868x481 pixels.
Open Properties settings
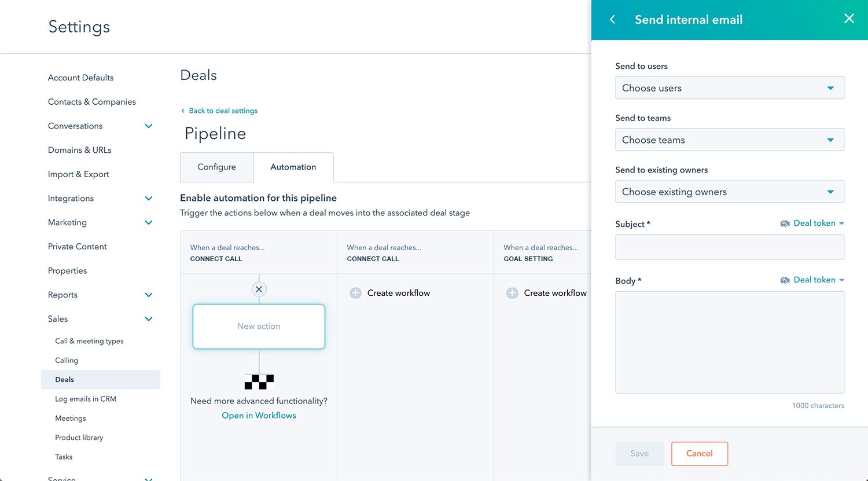coord(67,271)
